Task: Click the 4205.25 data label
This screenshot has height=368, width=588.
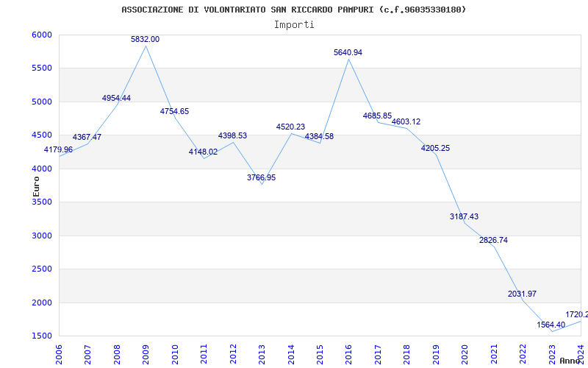Action: (x=435, y=149)
